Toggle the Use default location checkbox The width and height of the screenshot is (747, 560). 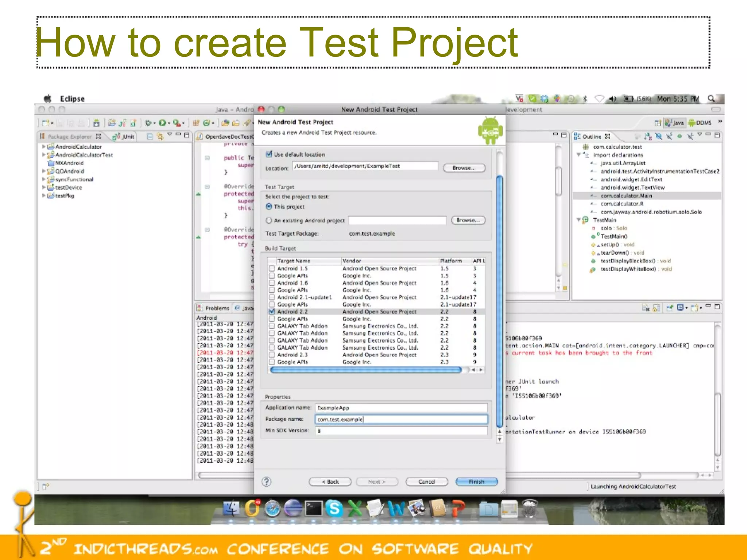(269, 154)
